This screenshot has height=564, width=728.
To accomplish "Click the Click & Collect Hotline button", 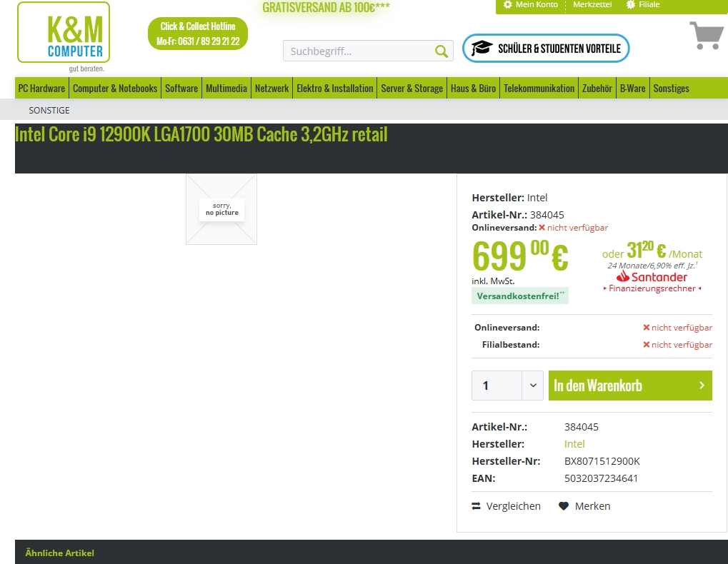I will coord(198,34).
